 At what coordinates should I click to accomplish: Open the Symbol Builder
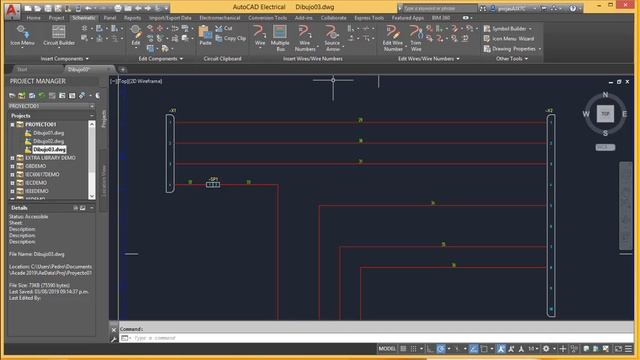coord(507,29)
